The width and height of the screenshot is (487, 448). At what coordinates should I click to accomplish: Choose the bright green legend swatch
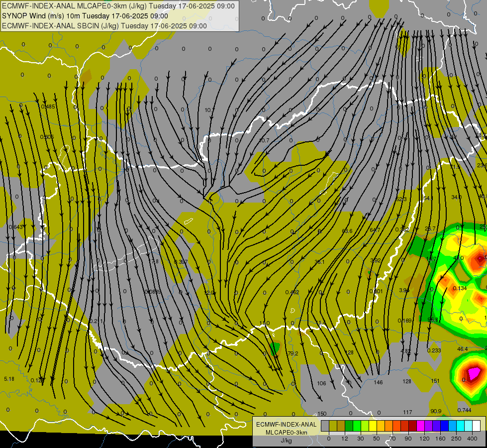(357, 426)
